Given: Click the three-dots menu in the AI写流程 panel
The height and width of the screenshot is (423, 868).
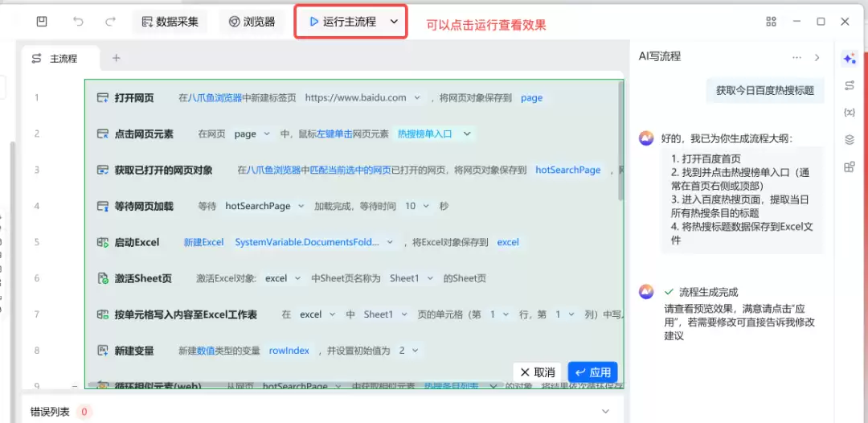Looking at the screenshot, I should point(797,57).
